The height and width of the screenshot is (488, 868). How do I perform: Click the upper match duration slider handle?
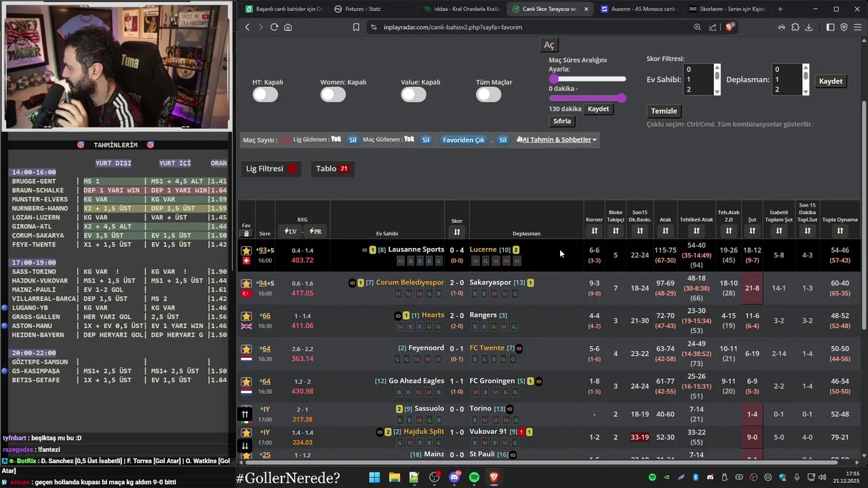point(621,98)
